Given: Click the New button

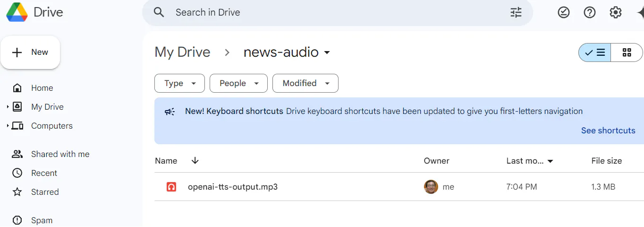Looking at the screenshot, I should tap(30, 52).
